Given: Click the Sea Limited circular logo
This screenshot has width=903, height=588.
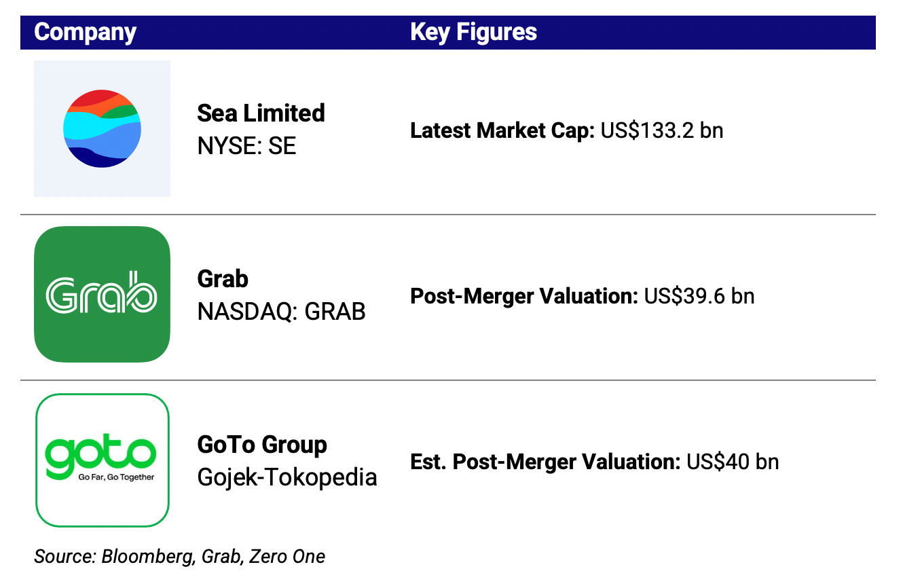Looking at the screenshot, I should click(102, 128).
